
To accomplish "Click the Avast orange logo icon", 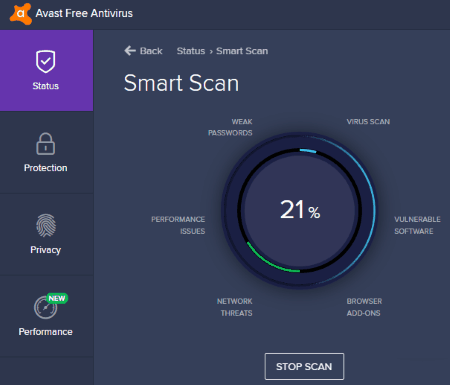I will 21,13.
